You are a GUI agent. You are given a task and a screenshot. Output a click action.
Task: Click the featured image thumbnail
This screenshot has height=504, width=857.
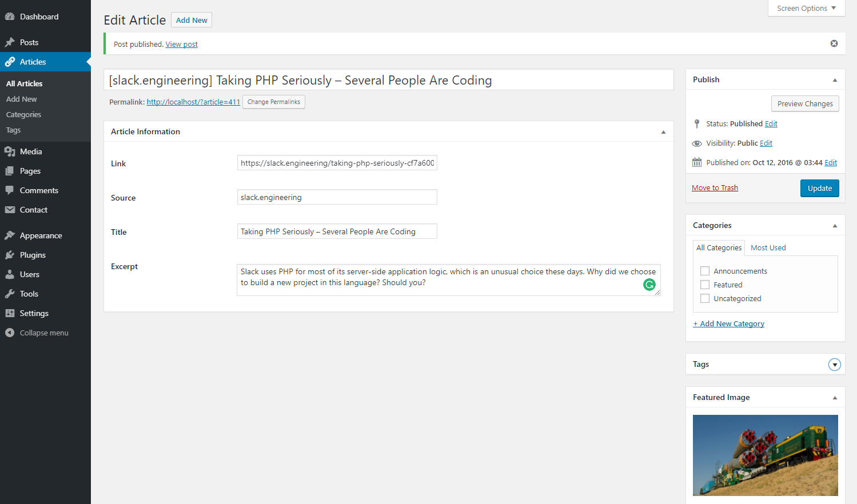(765, 455)
